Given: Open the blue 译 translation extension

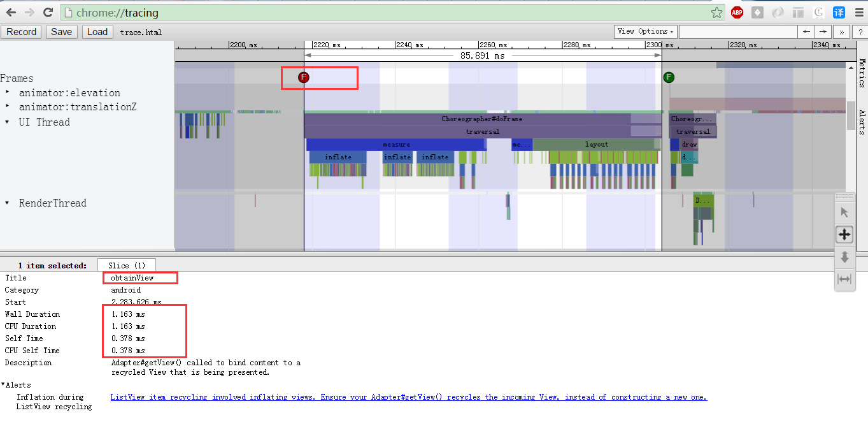Looking at the screenshot, I should click(x=839, y=12).
